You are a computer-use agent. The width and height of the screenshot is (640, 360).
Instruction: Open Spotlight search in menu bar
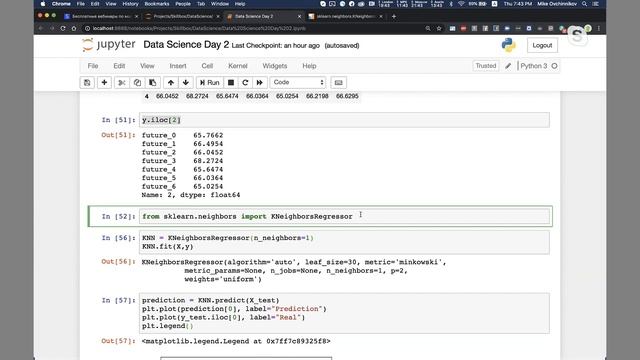(x=584, y=4)
